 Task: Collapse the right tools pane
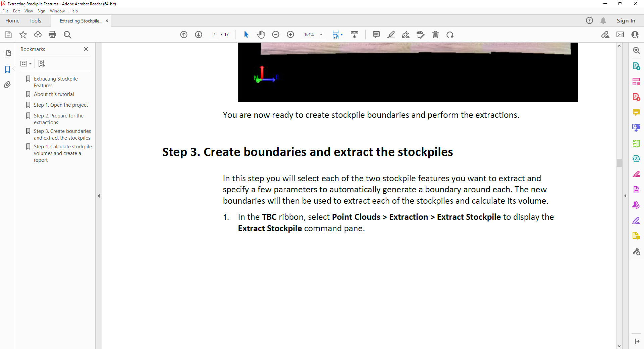point(625,196)
